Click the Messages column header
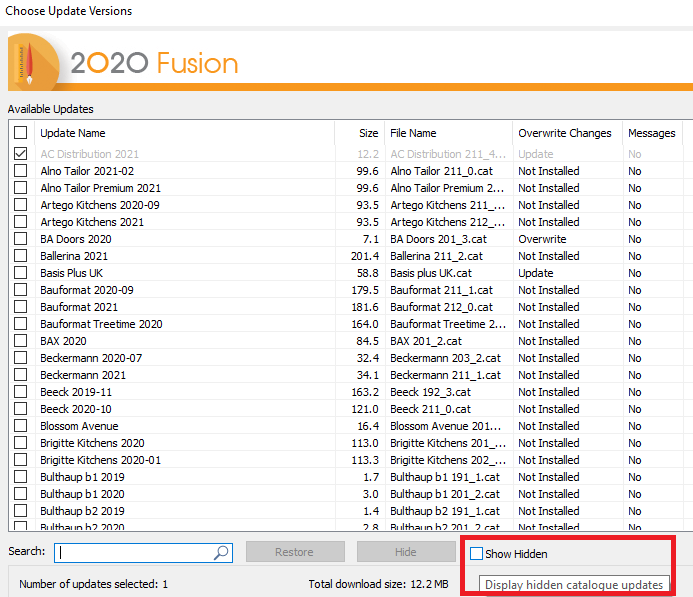This screenshot has width=693, height=597. 652,133
